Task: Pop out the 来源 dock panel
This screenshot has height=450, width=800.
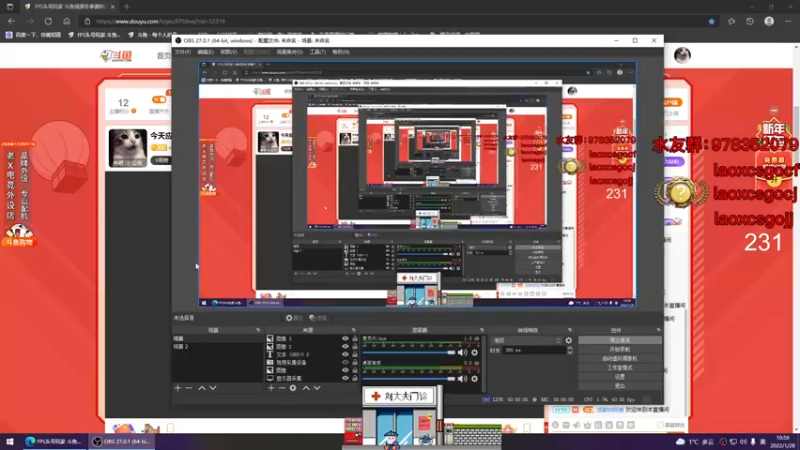Action: tap(354, 331)
